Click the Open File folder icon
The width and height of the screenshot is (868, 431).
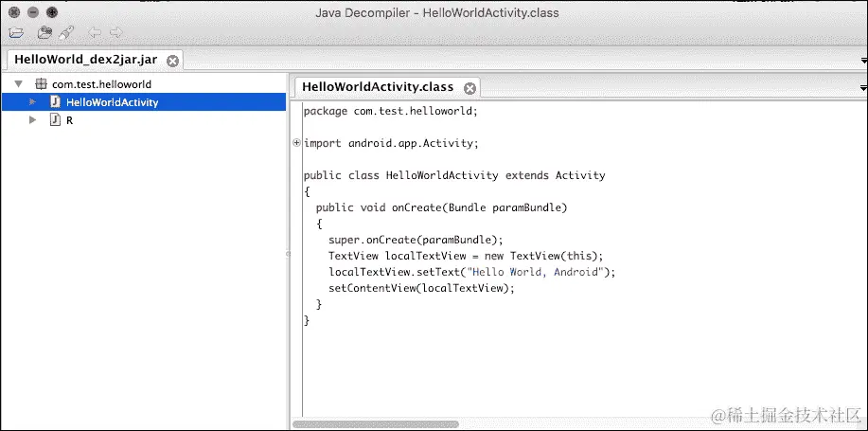15,33
